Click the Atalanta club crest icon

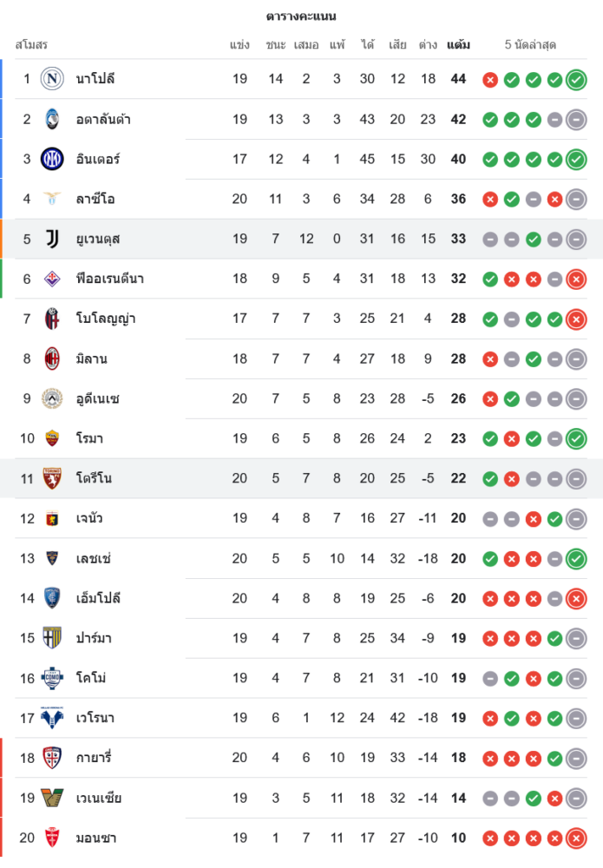53,119
